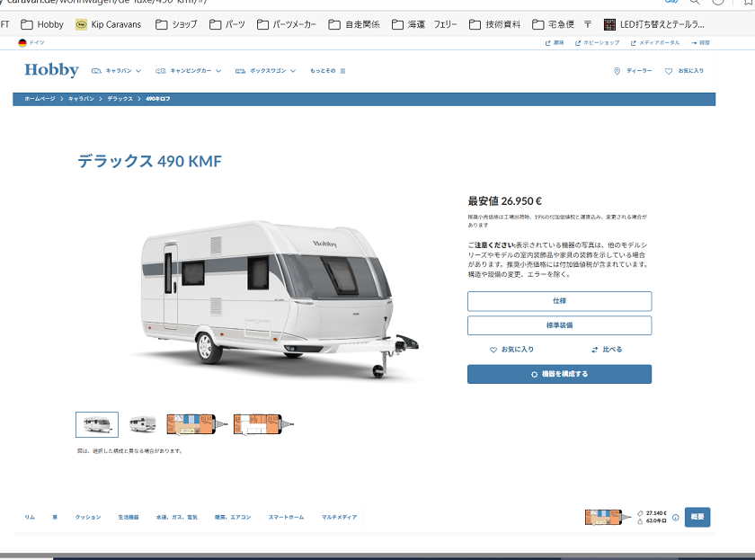Open favorites via header heart icon
The width and height of the screenshot is (755, 560).
[669, 71]
